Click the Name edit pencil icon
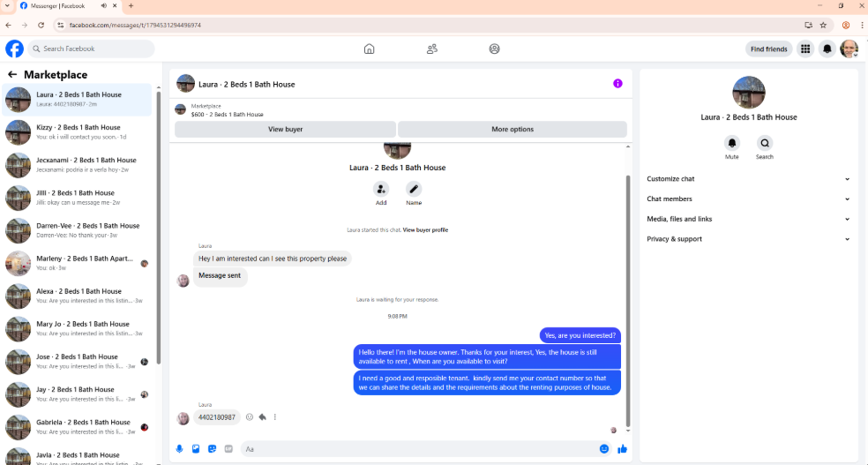 click(x=414, y=190)
